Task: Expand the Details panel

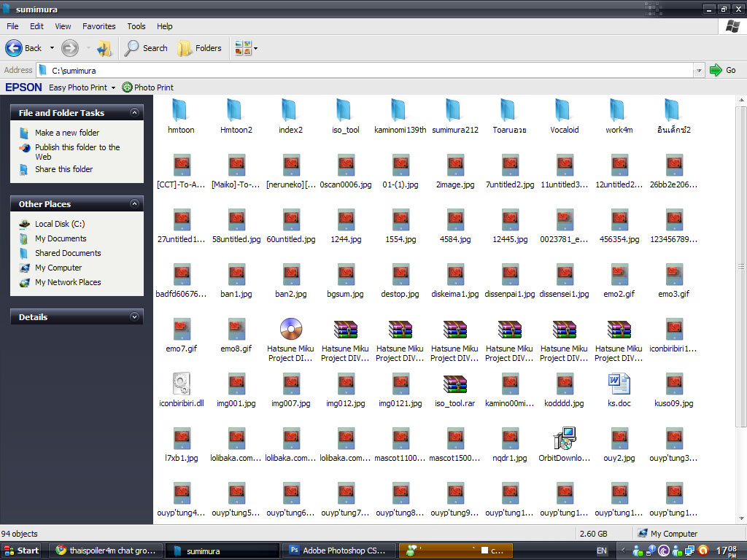Action: pos(134,317)
